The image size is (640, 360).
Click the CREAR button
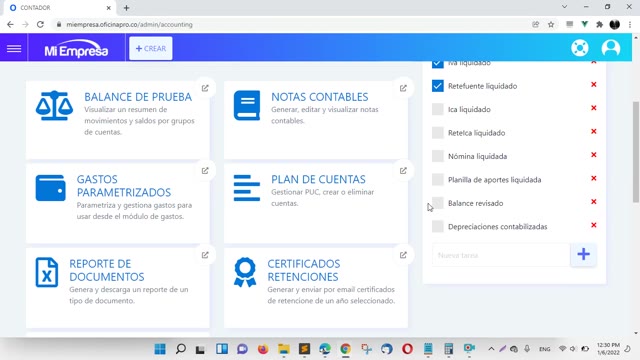coord(151,49)
